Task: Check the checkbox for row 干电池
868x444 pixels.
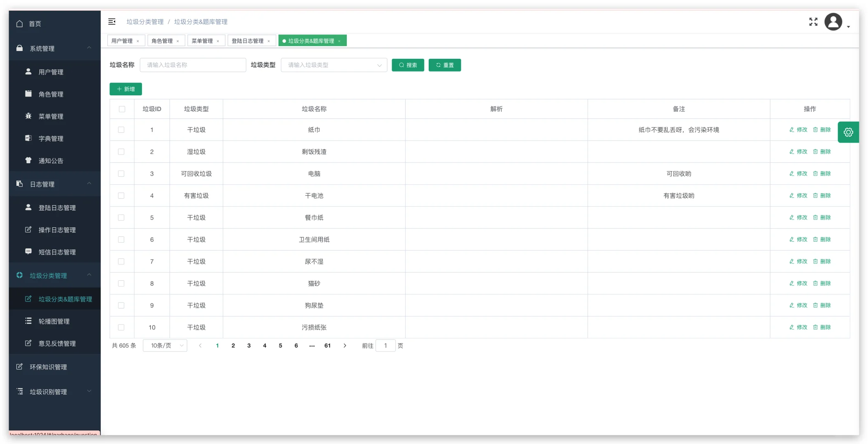Action: point(121,196)
